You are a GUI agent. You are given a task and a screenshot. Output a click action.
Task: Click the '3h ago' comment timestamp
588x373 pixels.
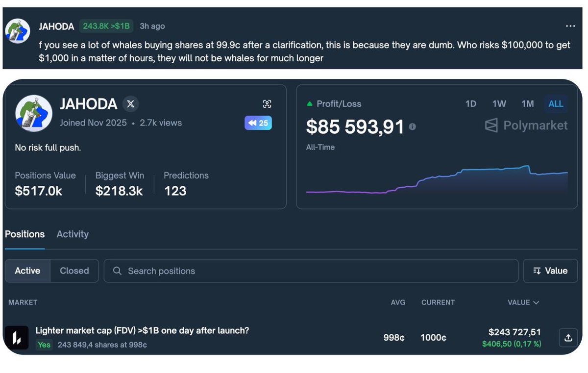152,26
